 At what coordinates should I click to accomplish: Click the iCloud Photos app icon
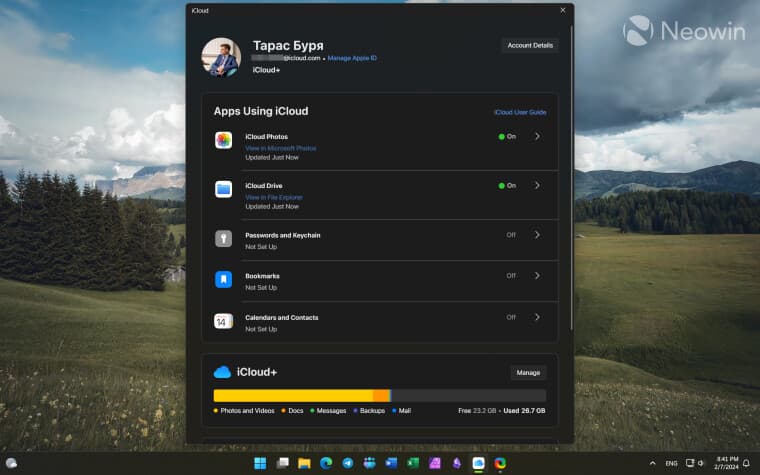pyautogui.click(x=223, y=140)
